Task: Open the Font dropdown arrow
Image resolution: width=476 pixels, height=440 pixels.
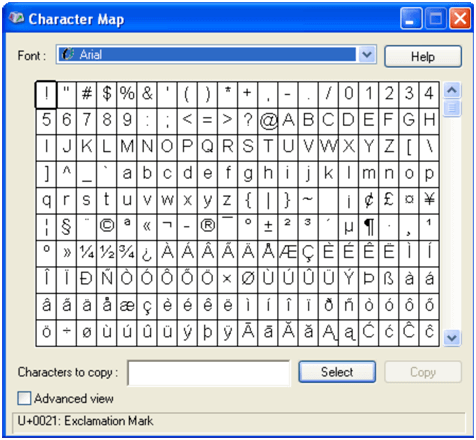Action: tap(367, 55)
